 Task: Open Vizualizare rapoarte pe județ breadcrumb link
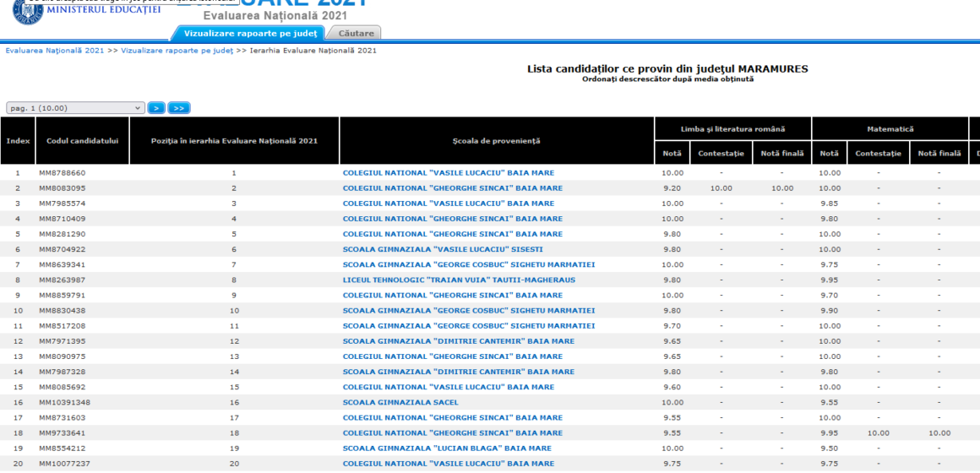(177, 51)
